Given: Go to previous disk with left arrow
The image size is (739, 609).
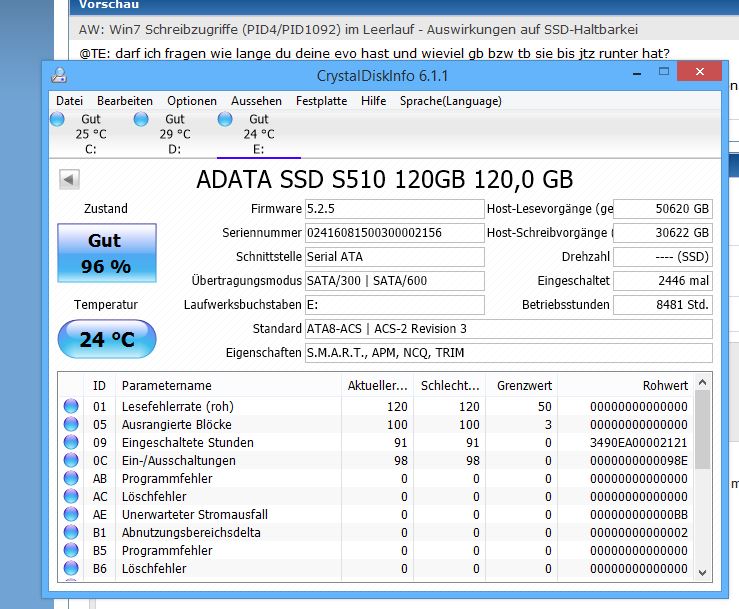Looking at the screenshot, I should point(69,179).
